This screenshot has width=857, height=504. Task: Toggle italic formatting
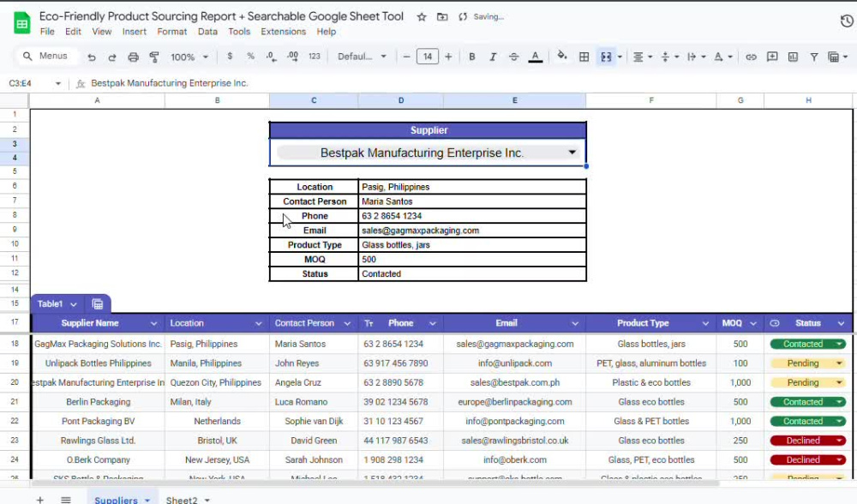point(493,57)
